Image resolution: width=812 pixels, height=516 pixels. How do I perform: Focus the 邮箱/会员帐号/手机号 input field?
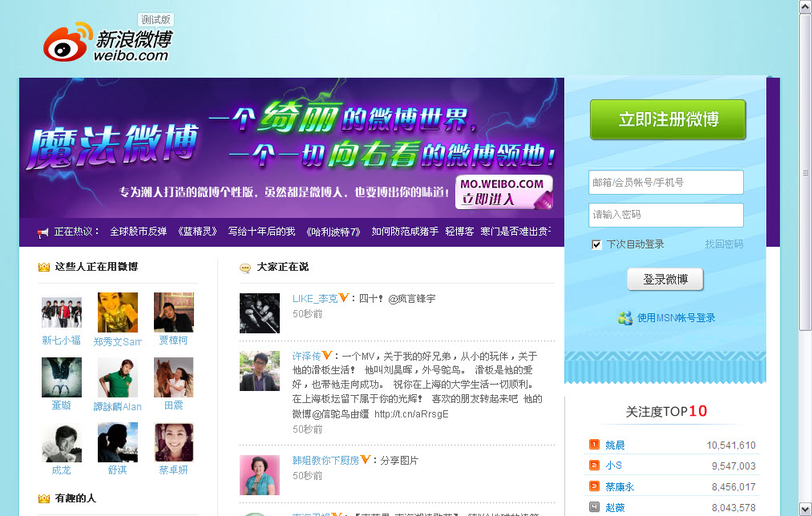pyautogui.click(x=665, y=183)
